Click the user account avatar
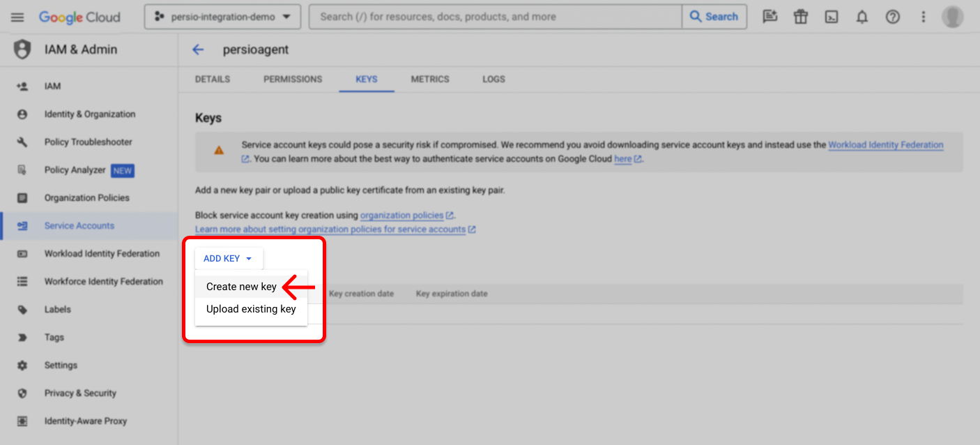 [952, 17]
